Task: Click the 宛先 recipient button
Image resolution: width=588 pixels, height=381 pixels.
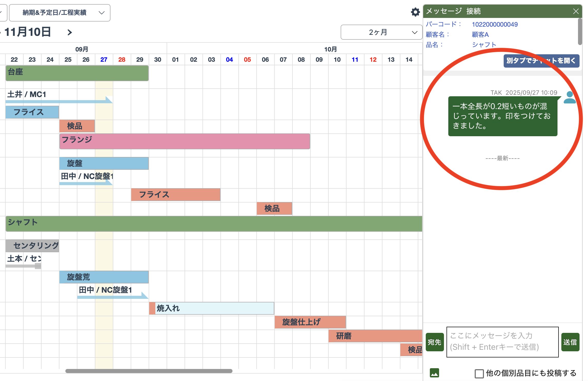Action: [x=434, y=342]
